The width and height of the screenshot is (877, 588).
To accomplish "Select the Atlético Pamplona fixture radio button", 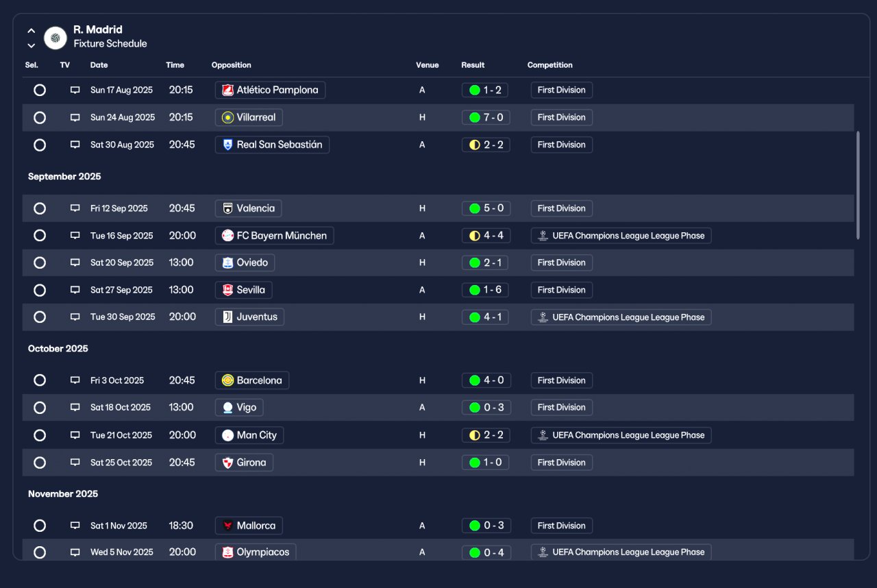I will (x=40, y=90).
